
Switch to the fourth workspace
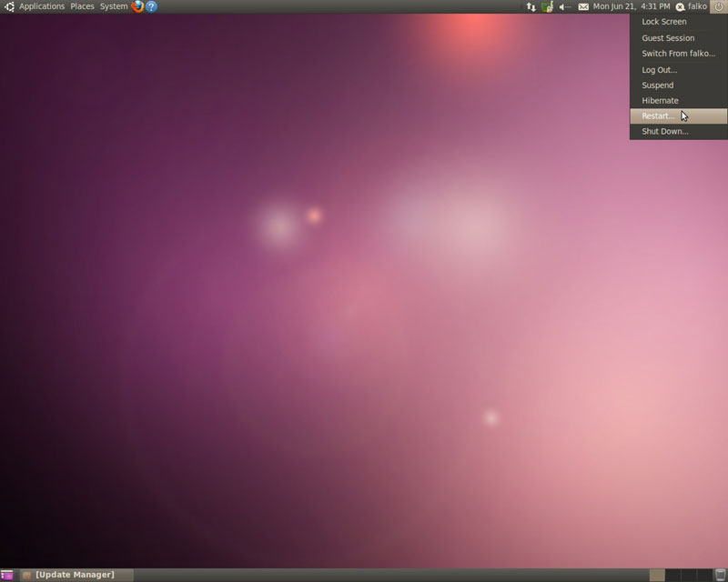[704, 575]
